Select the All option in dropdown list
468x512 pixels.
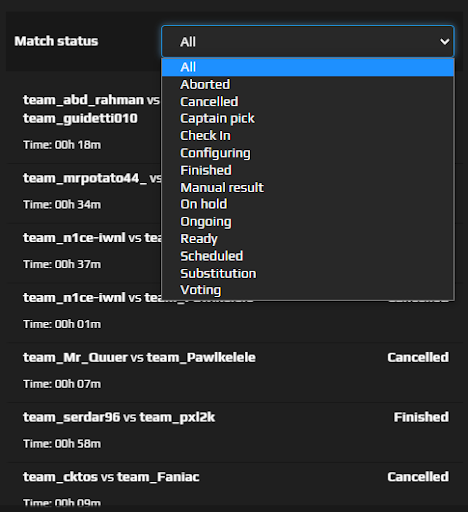click(x=308, y=67)
